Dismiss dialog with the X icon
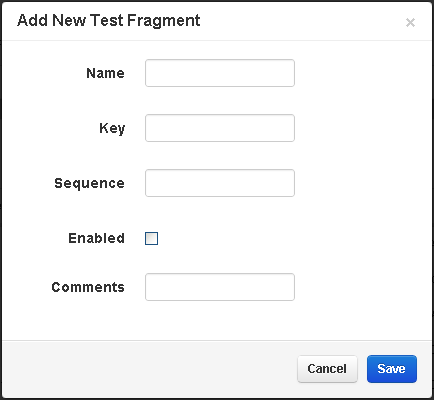 (x=410, y=23)
